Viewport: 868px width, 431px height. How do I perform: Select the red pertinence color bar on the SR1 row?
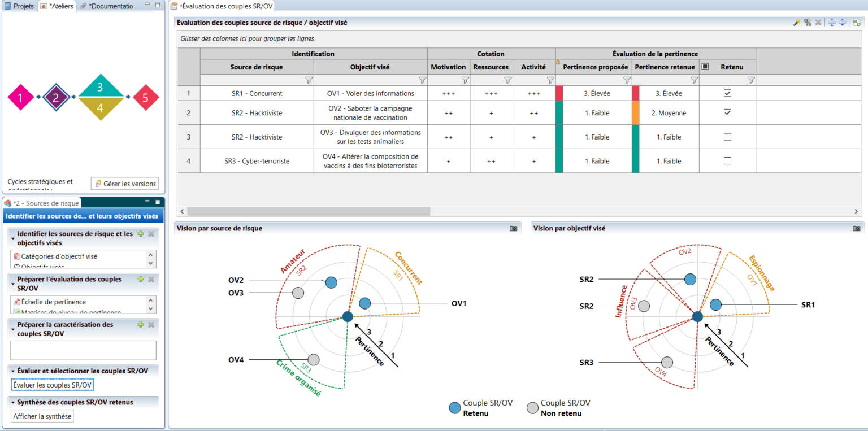558,93
